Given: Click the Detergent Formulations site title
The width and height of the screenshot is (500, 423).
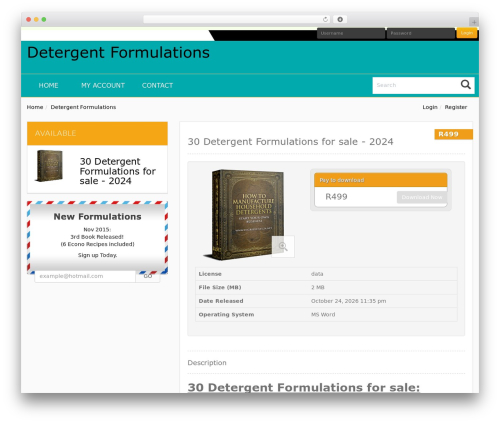Looking at the screenshot, I should click(118, 53).
